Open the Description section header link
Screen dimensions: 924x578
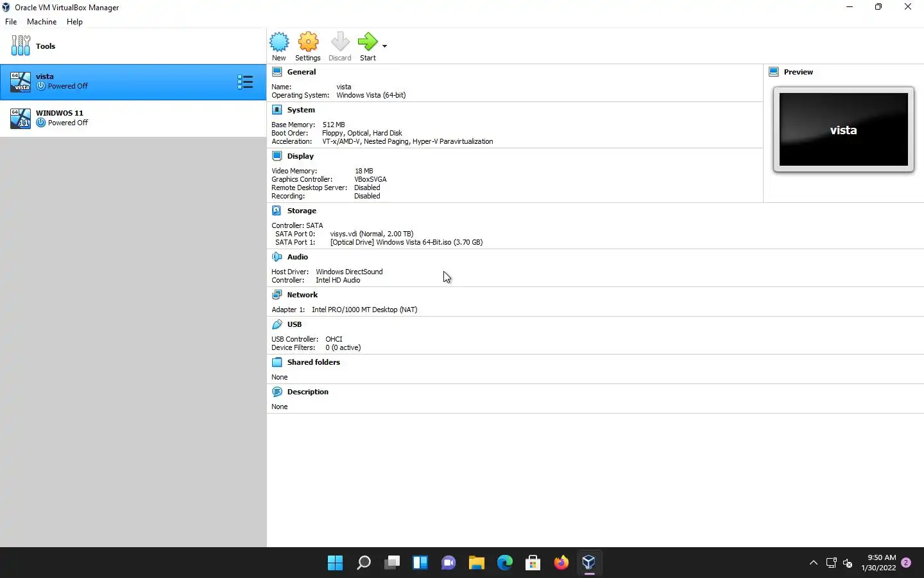[308, 392]
